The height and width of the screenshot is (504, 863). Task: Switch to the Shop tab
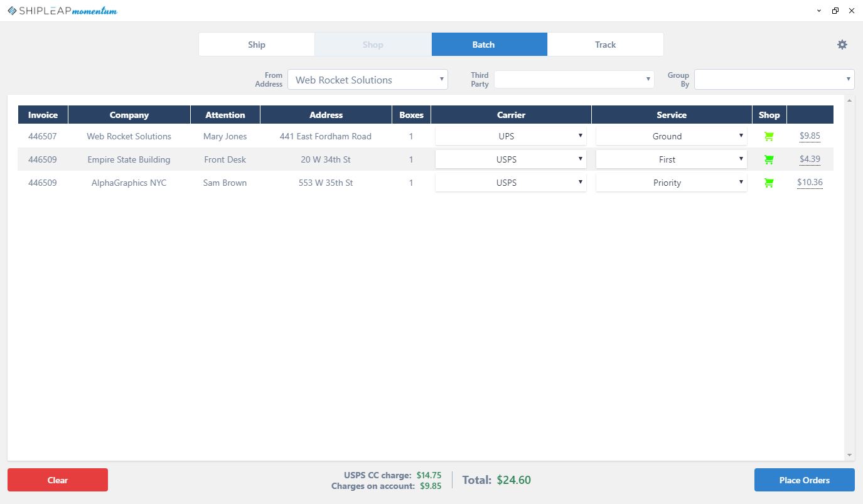(x=373, y=45)
